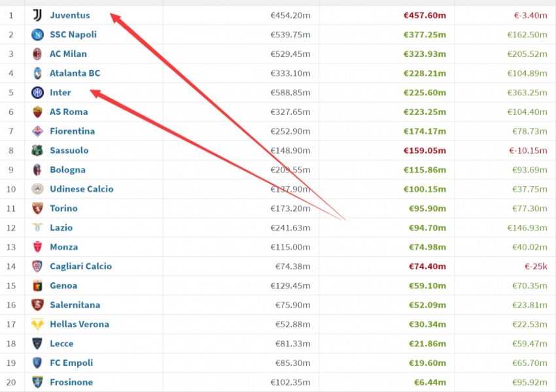Viewport: 556px width, 392px height.
Task: Click the Inter club badge
Action: pyautogui.click(x=36, y=92)
